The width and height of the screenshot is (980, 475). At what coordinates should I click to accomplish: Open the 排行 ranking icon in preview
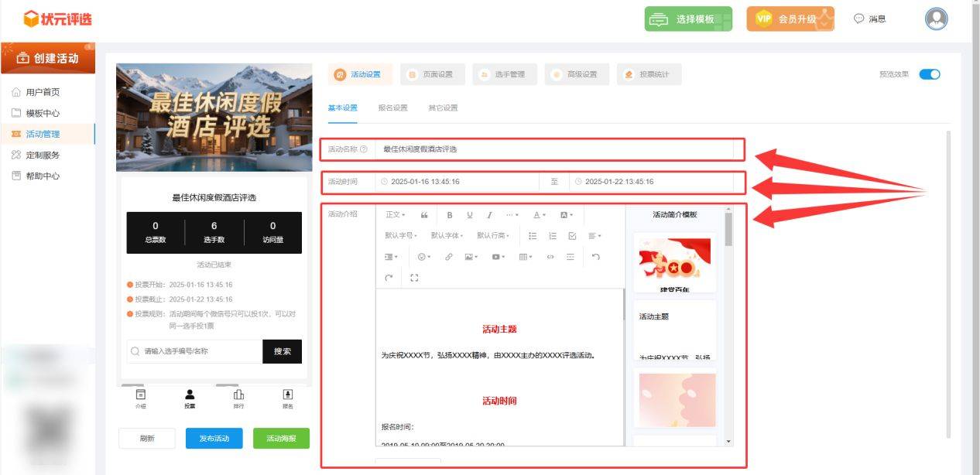tap(238, 398)
